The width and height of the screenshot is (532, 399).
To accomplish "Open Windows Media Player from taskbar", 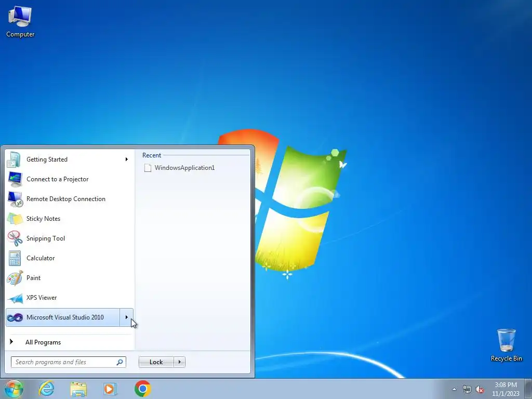I will click(110, 389).
